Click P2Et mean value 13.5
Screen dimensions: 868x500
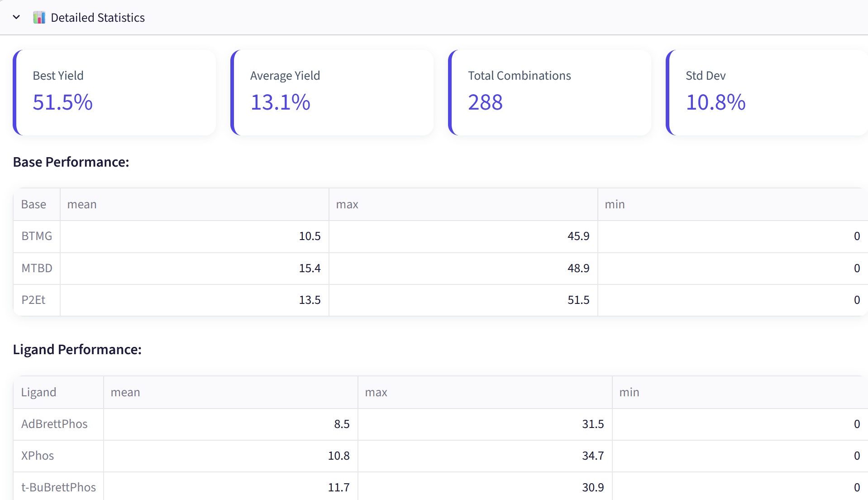point(310,300)
